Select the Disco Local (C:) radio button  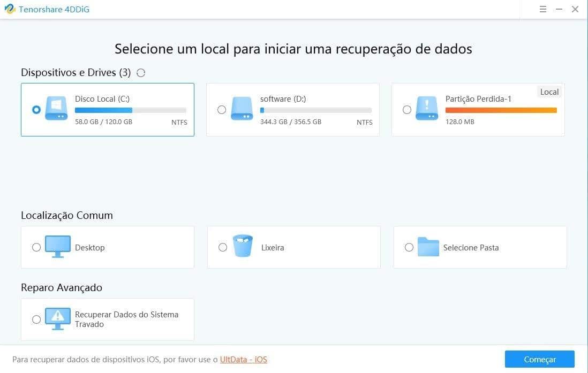[36, 110]
